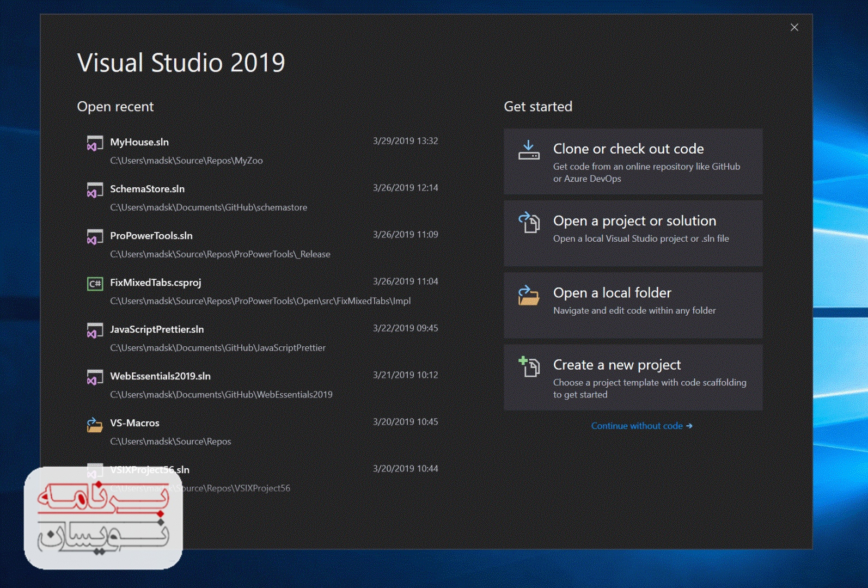Viewport: 868px width, 588px height.
Task: Click the 3/29/2019 13:32 date
Action: 405,141
